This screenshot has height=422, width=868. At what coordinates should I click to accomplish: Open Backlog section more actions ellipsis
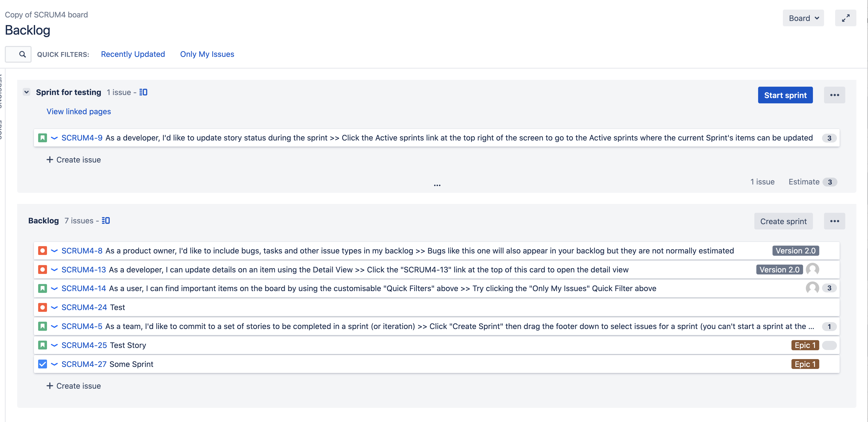click(834, 221)
